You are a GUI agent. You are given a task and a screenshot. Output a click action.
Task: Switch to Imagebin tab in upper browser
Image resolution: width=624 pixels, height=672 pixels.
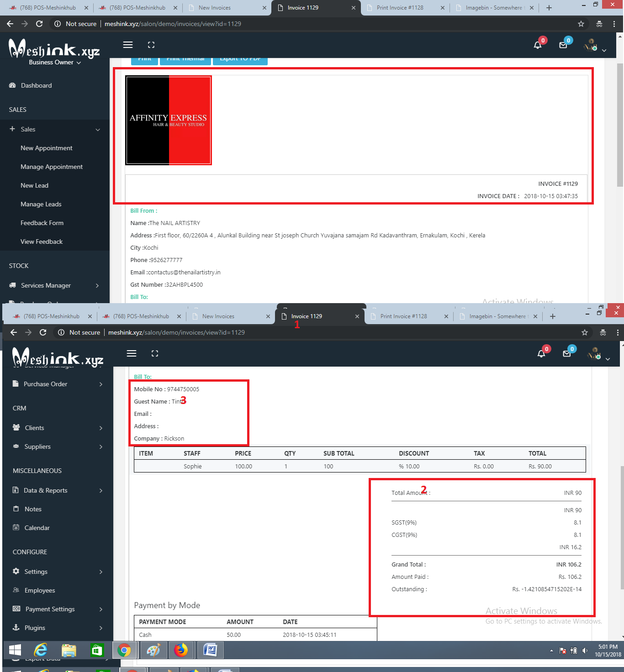[494, 8]
